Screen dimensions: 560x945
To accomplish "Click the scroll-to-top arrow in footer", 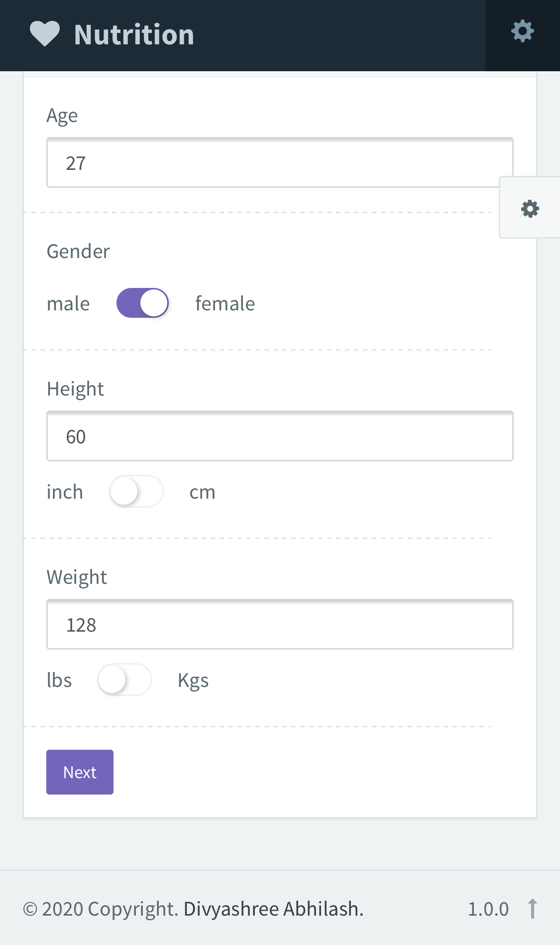I will 533,909.
